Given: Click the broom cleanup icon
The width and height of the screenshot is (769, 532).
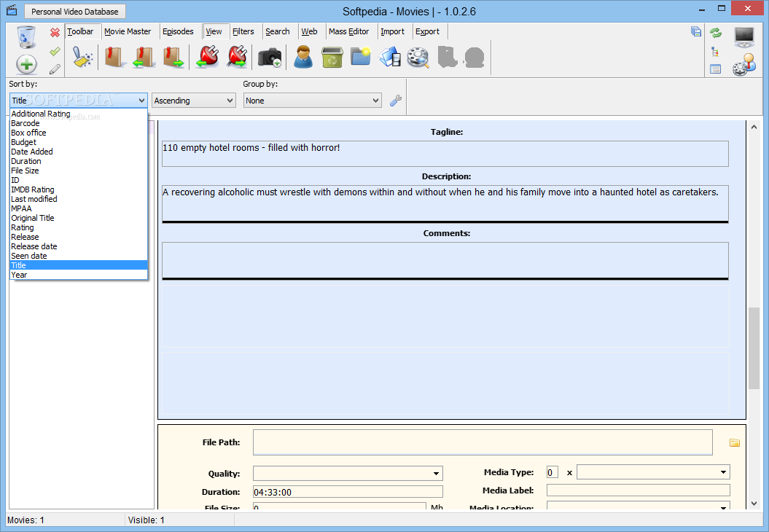Looking at the screenshot, I should (x=82, y=57).
